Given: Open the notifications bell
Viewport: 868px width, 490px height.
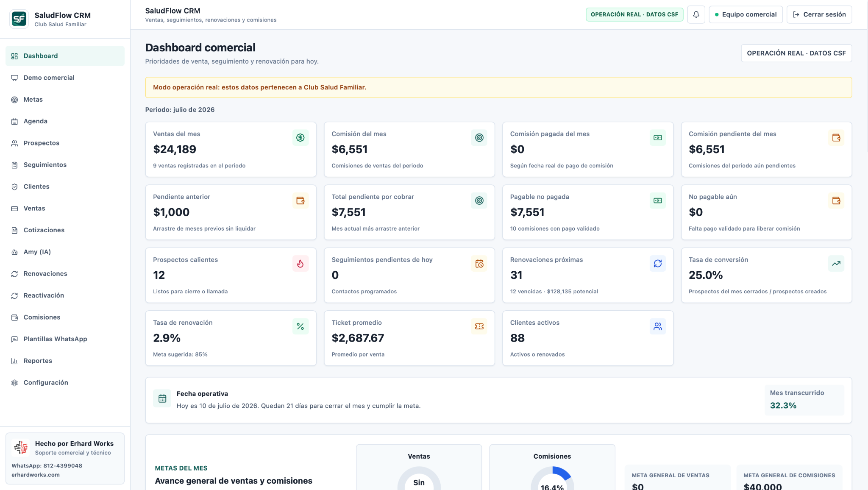Looking at the screenshot, I should click(x=696, y=14).
